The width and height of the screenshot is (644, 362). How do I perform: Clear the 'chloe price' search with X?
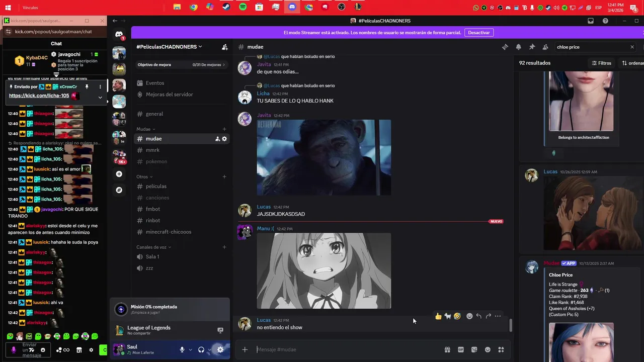(x=632, y=47)
